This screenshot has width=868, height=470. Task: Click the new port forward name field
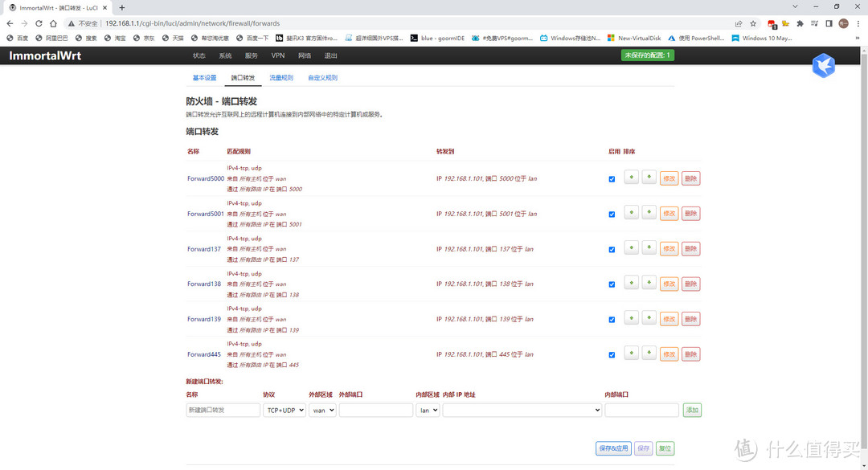coord(222,410)
